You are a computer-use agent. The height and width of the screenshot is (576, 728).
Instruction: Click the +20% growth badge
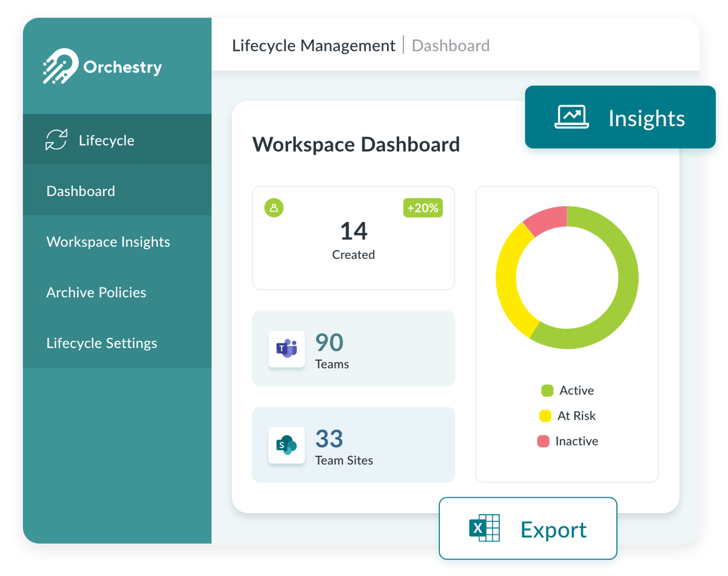423,207
